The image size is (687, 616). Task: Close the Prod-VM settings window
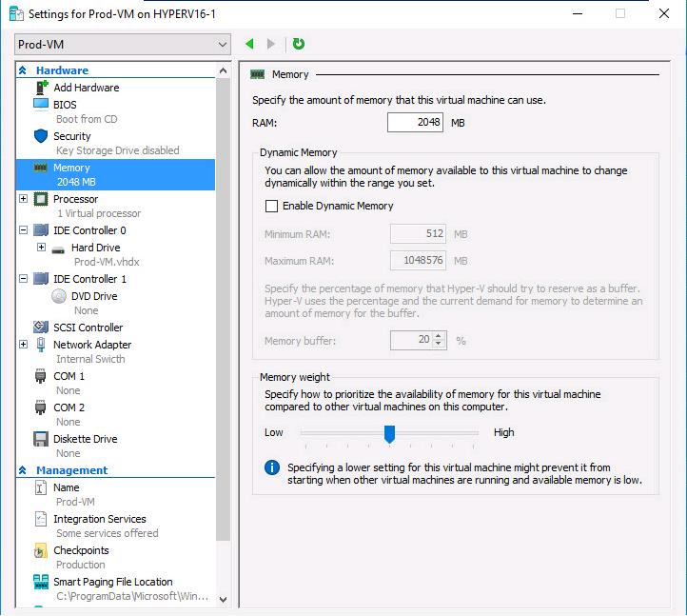click(664, 13)
